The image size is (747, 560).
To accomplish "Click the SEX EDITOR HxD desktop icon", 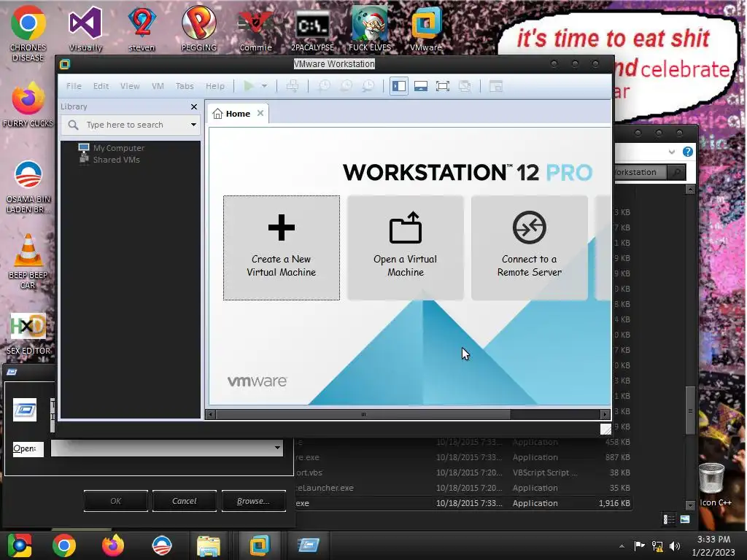I will 28,332.
